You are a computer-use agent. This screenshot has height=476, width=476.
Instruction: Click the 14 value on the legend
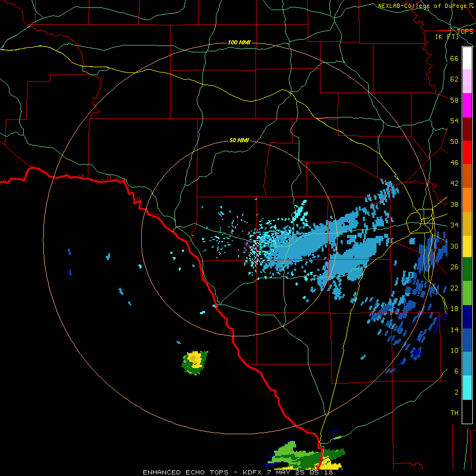(454, 329)
